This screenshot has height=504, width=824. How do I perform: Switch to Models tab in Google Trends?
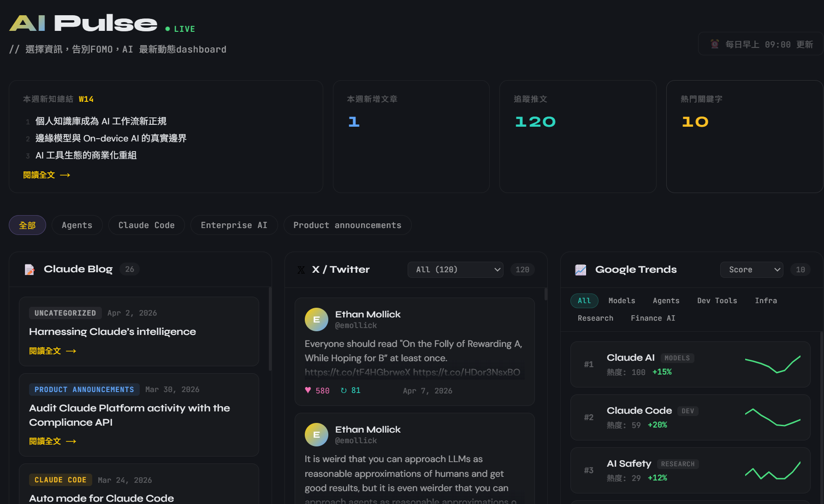tap(622, 301)
